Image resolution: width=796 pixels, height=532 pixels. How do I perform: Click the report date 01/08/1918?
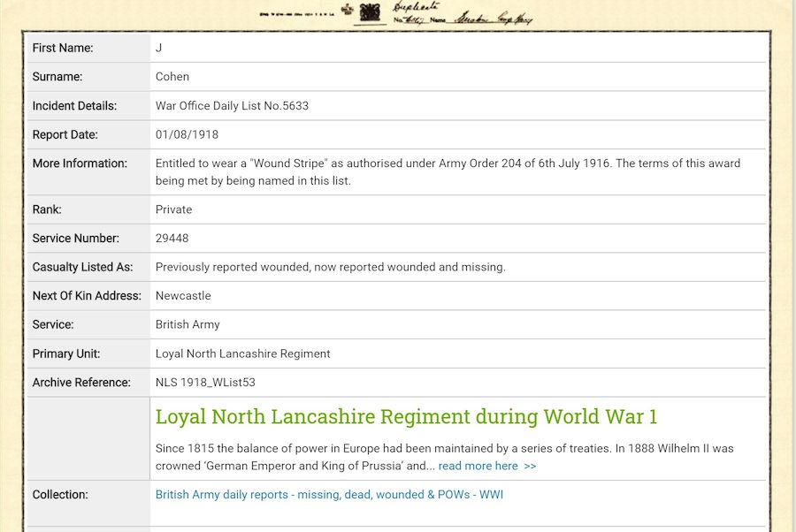[187, 134]
